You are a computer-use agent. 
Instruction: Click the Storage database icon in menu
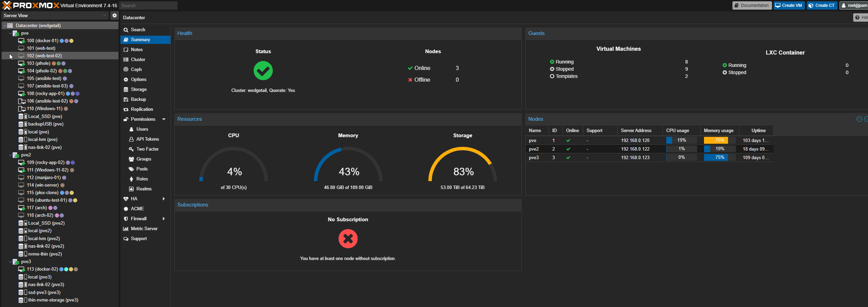[126, 90]
